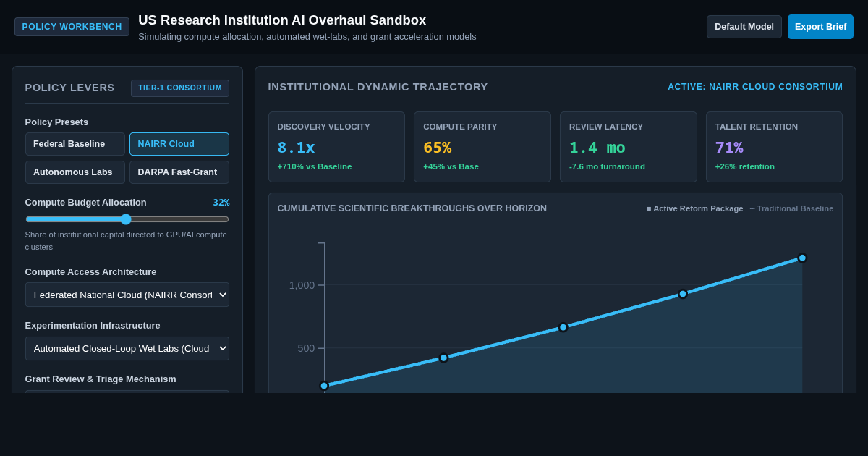Click the fourth data point on the chart line
The image size is (868, 456).
[x=683, y=294]
